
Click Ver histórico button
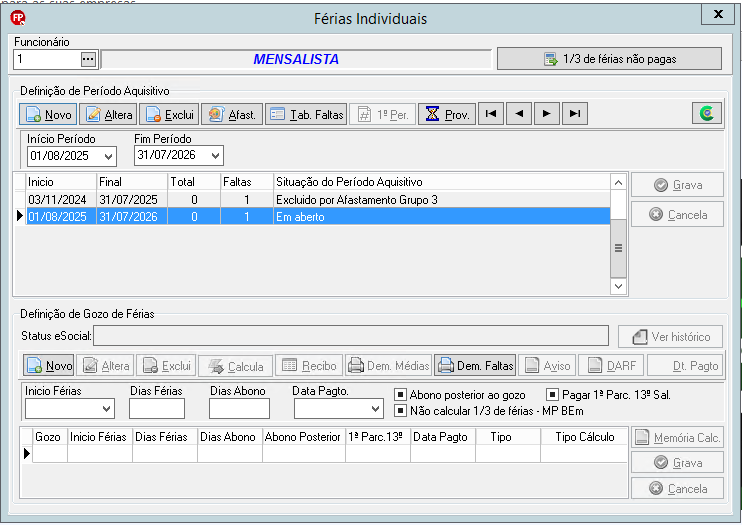click(671, 337)
